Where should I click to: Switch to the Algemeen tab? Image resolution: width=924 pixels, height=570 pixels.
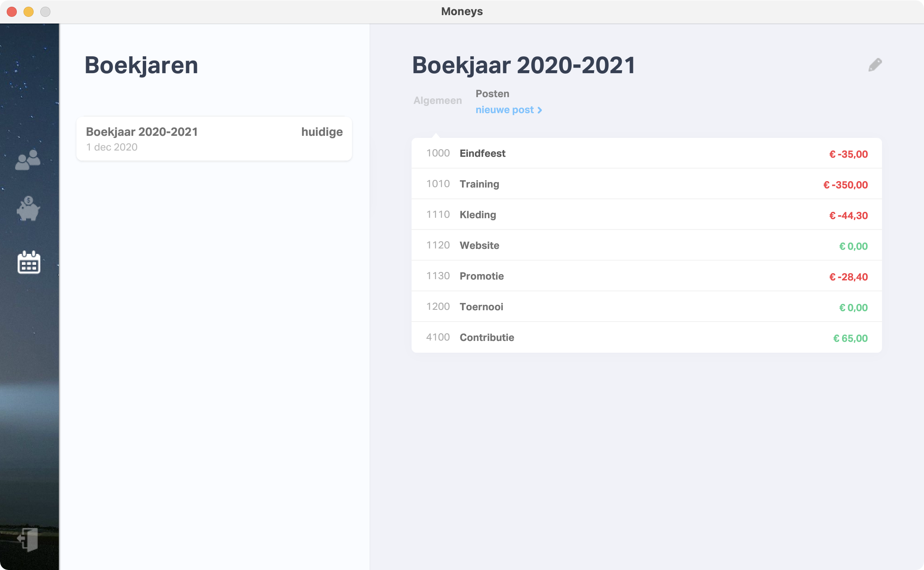click(x=437, y=100)
